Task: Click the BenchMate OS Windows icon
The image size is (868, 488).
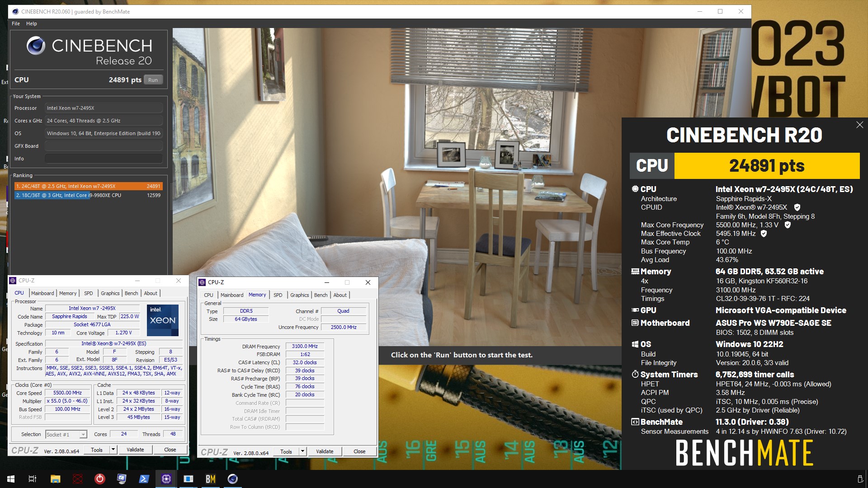Action: point(635,344)
